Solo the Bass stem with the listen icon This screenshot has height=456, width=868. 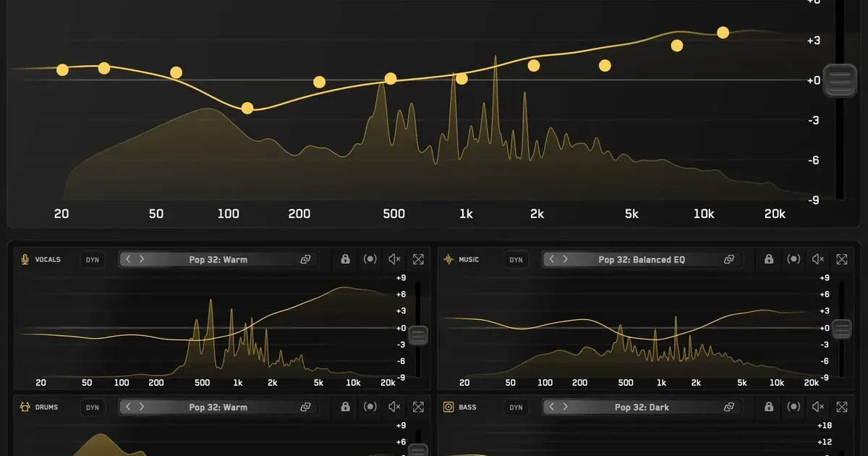793,407
